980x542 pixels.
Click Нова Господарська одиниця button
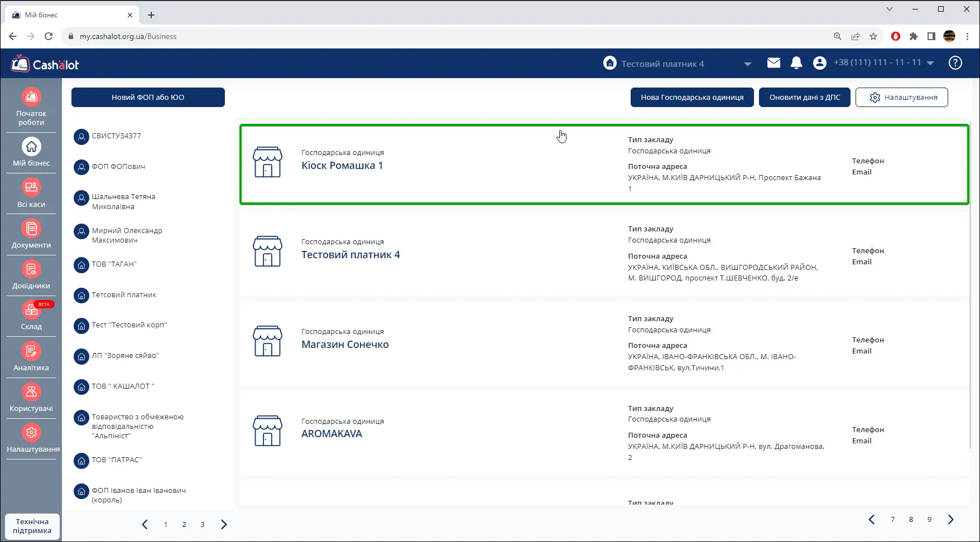tap(692, 97)
